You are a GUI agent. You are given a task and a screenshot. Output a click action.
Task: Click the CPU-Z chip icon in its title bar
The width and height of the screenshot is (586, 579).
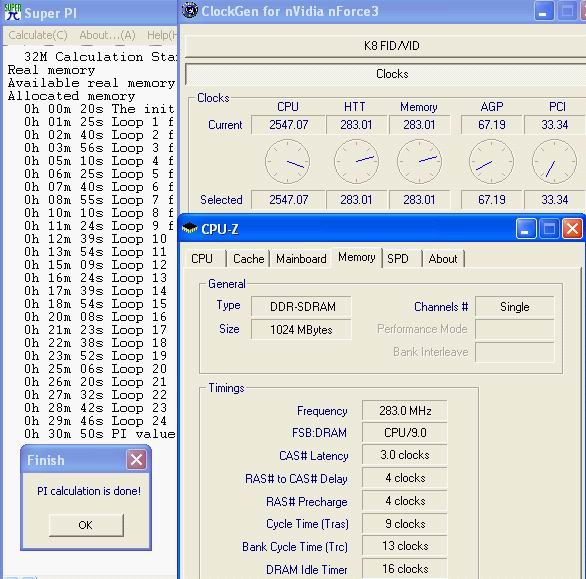(189, 228)
